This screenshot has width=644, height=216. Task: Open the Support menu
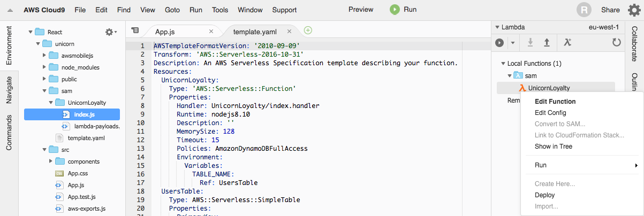click(284, 10)
